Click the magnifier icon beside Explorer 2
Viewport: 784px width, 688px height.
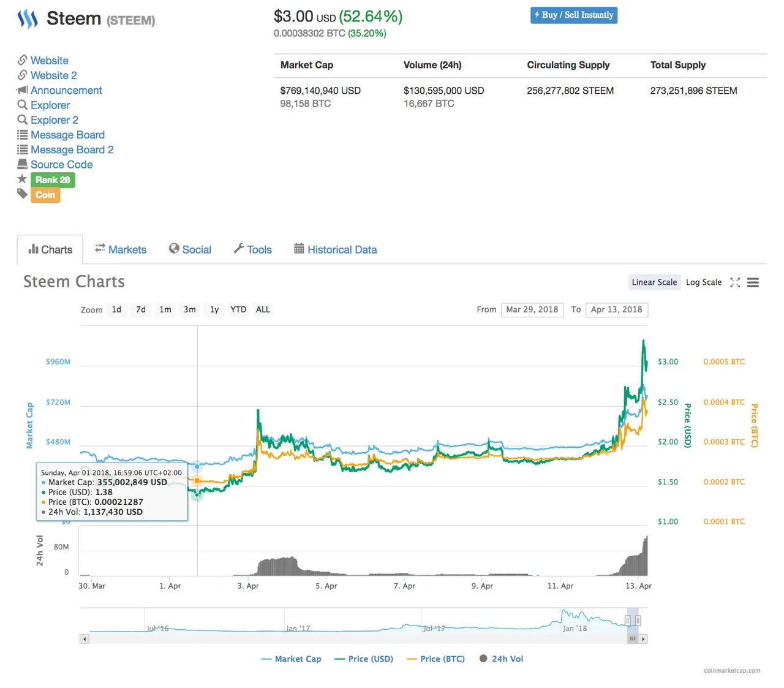coord(22,119)
